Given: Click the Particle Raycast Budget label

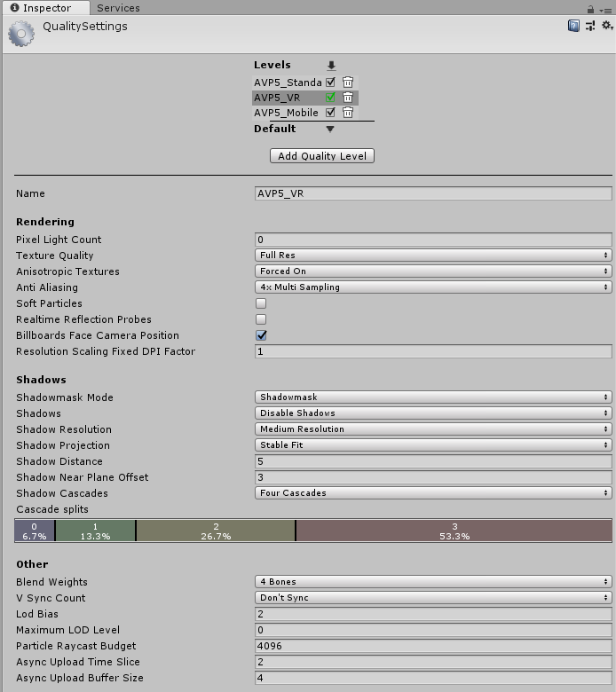Looking at the screenshot, I should coord(76,646).
